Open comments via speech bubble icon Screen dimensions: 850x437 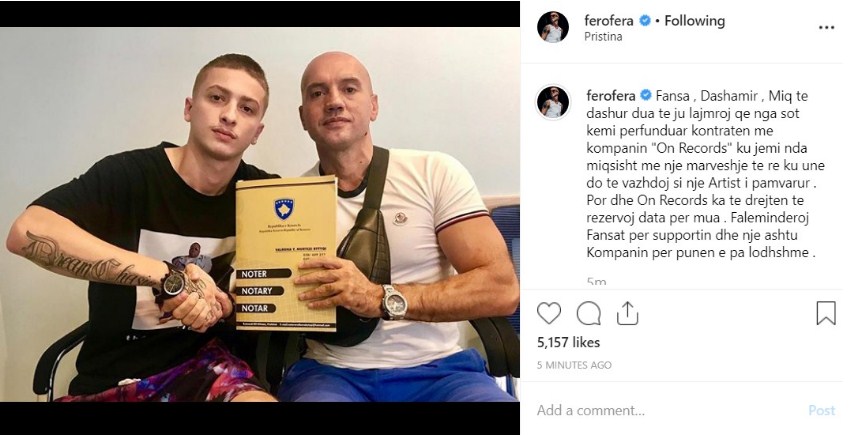pyautogui.click(x=588, y=313)
